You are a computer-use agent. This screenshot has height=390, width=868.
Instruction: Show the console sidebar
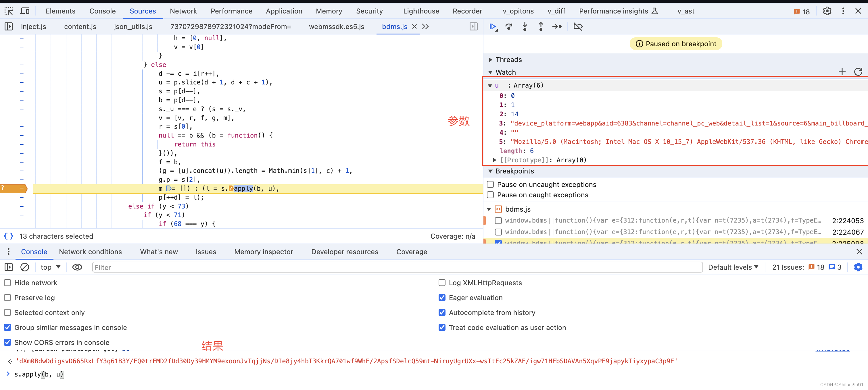coord(9,267)
